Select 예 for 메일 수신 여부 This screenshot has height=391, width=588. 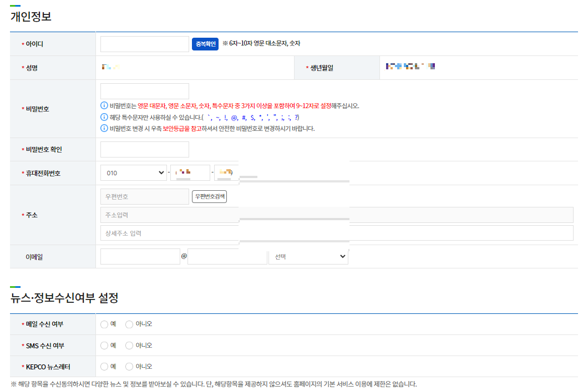click(x=104, y=324)
